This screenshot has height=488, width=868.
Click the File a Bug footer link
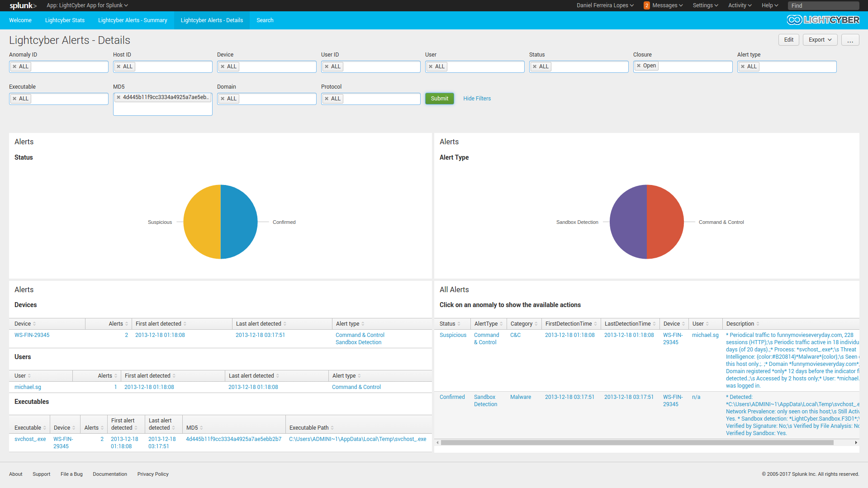tap(71, 474)
